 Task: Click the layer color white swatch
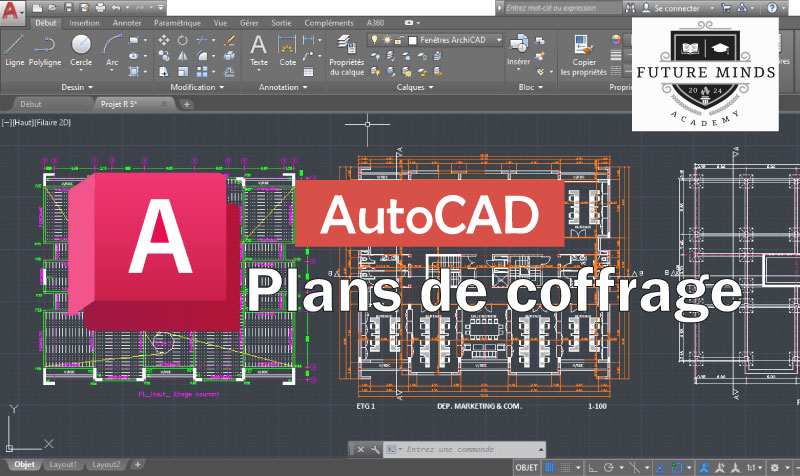click(413, 40)
